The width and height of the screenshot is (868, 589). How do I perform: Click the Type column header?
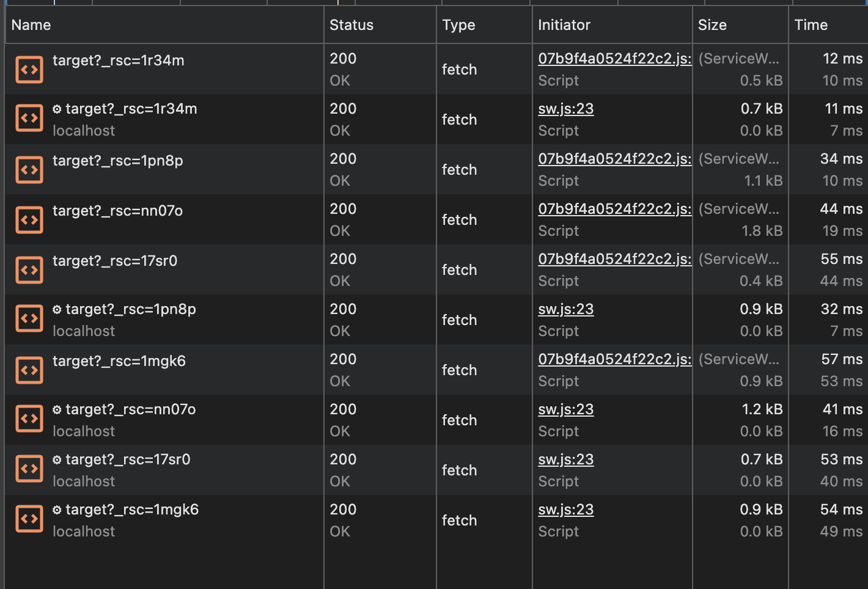(458, 24)
